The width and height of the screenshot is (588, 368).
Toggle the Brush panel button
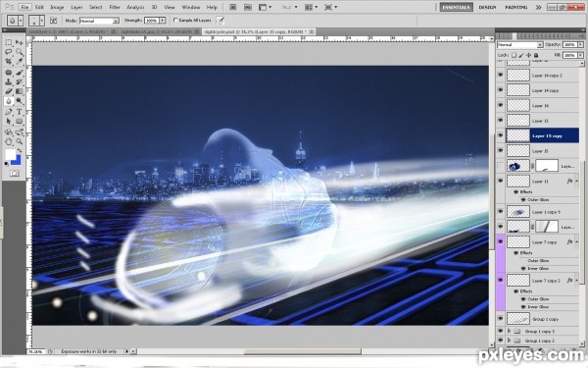[x=54, y=21]
